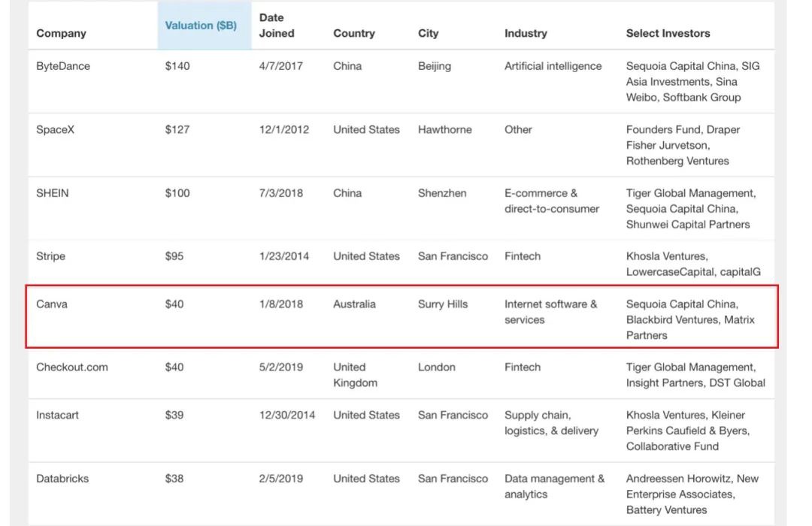Select the ByteDance company name
The height and width of the screenshot is (526, 812).
[63, 66]
